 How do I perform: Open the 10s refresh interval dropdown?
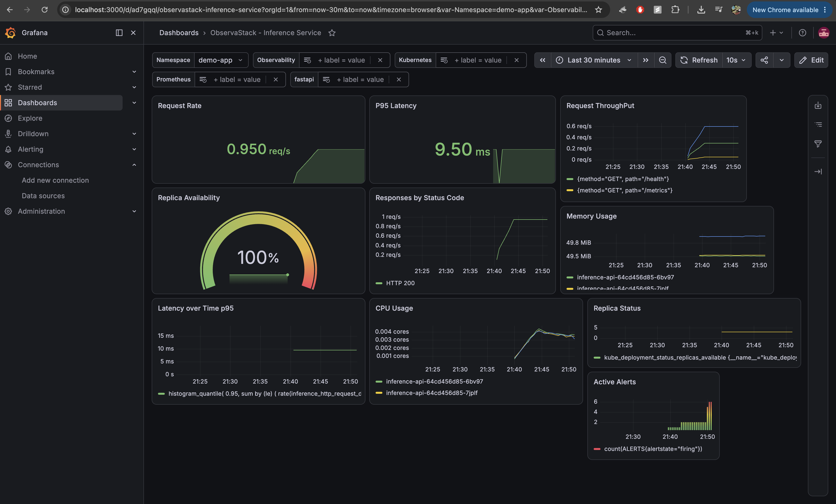click(736, 60)
